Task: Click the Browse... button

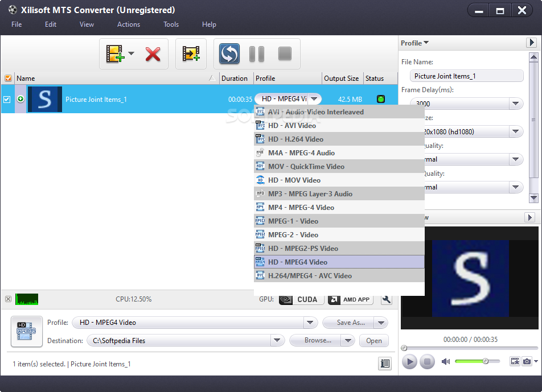Action: pos(315,341)
